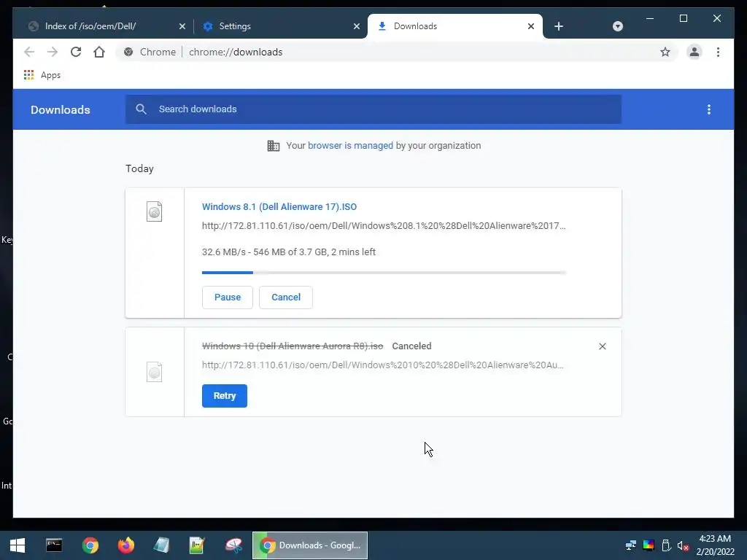This screenshot has height=560, width=747.
Task: Retry the canceled Windows 10 download
Action: click(225, 396)
